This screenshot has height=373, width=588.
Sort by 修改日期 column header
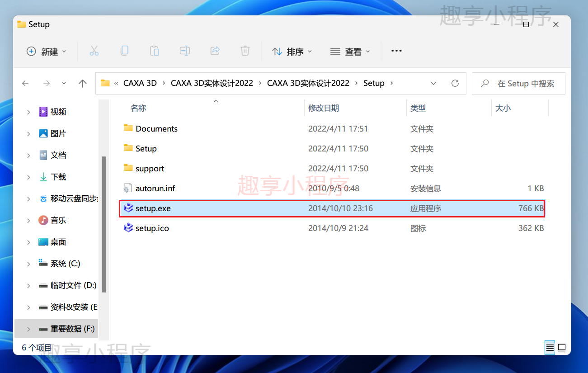pos(324,108)
